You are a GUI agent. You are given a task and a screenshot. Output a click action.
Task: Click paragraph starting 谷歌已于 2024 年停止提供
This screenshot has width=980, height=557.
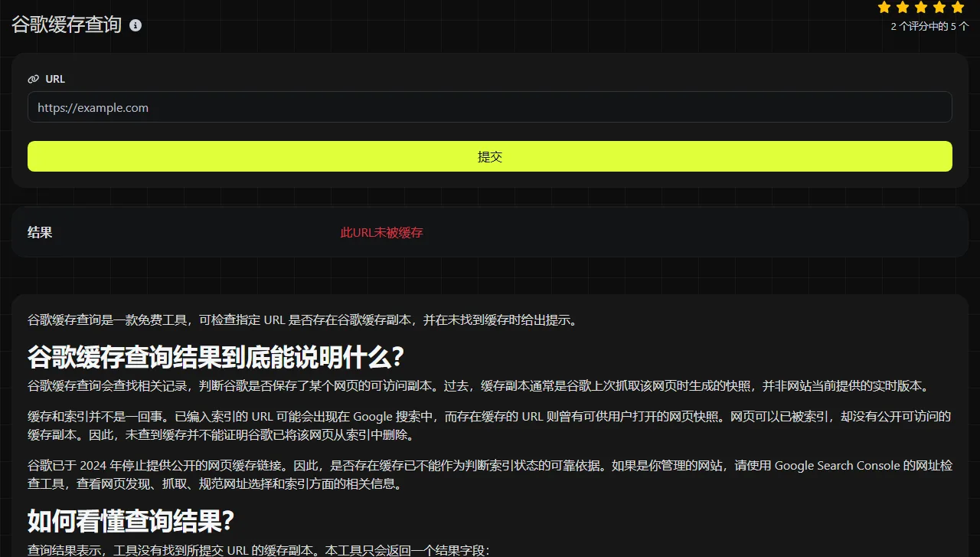(490, 475)
